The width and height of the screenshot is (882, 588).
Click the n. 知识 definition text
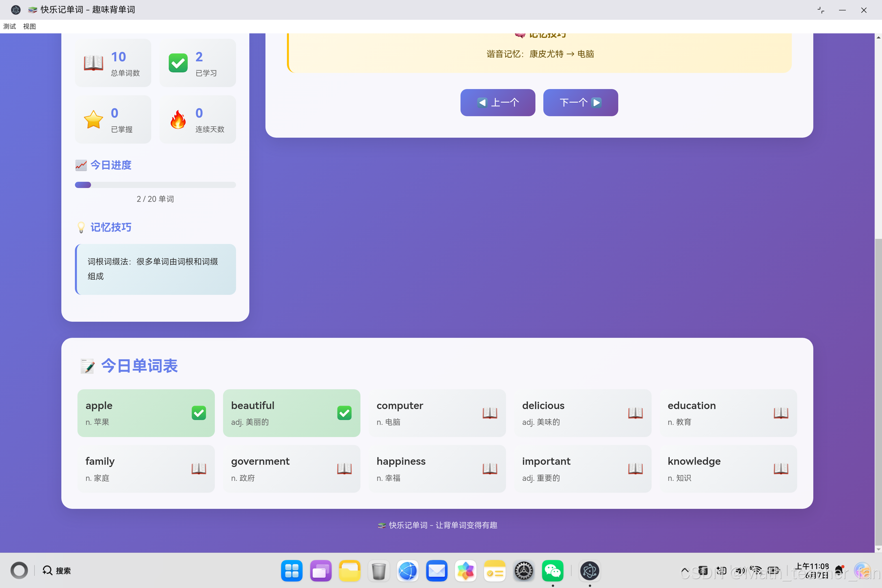coord(679,478)
